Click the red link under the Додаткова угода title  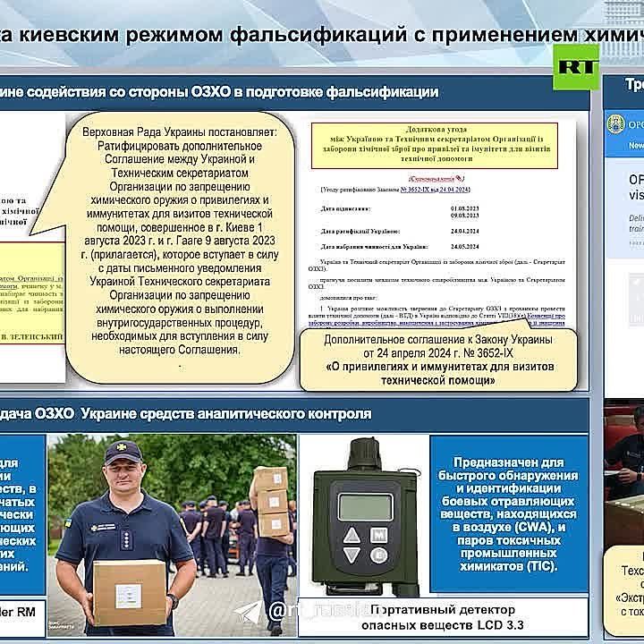436,179
